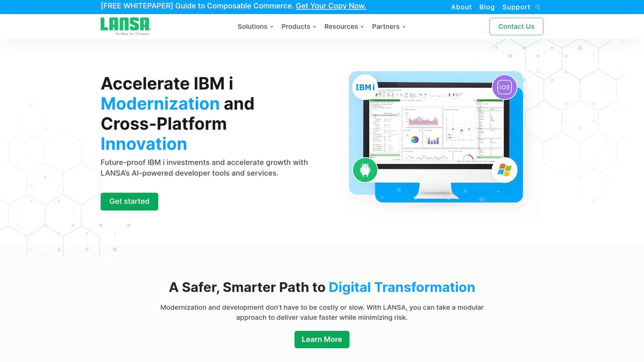This screenshot has height=362, width=644.
Task: Open the Partners menu
Action: point(389,26)
